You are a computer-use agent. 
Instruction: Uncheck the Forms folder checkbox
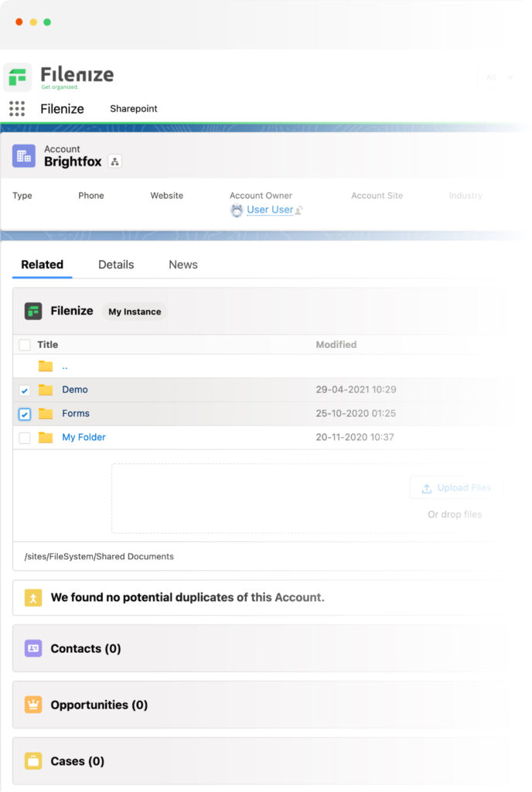(24, 415)
